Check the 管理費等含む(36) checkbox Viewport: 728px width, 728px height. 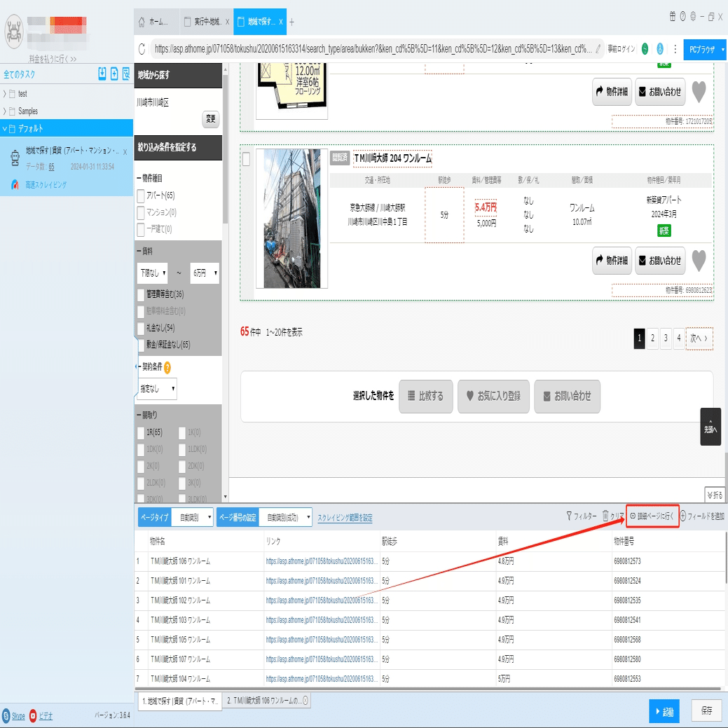tap(141, 294)
